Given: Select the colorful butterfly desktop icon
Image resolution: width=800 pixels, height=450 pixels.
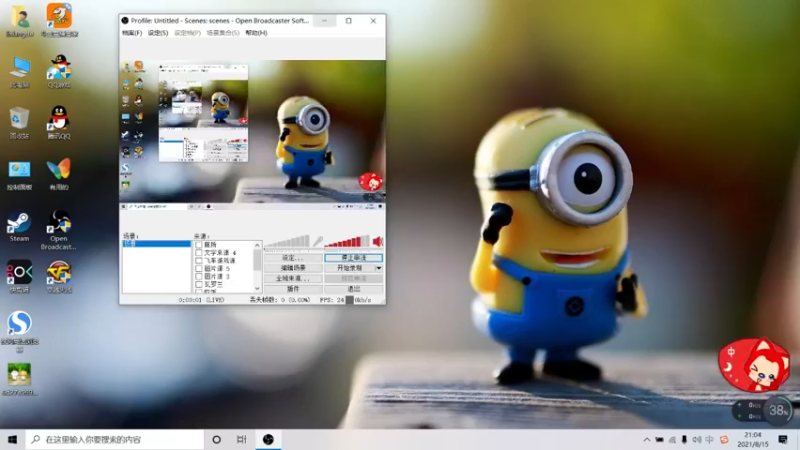Looking at the screenshot, I should click(x=59, y=175).
